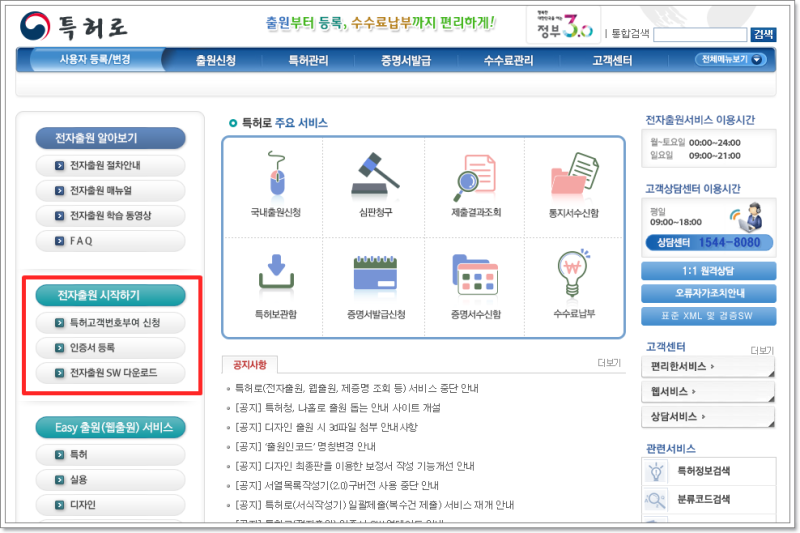This screenshot has height=533, width=800.
Task: Click 전자출원 알아보기 header button
Action: click(110, 138)
